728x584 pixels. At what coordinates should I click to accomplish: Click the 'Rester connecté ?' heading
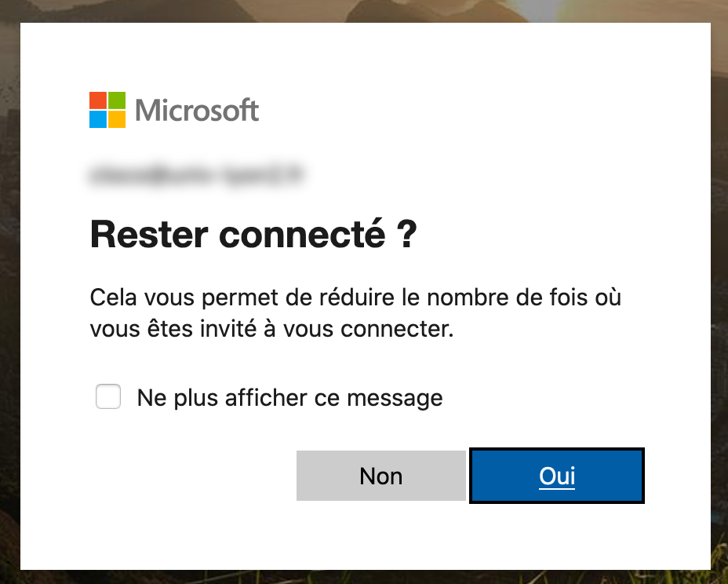(253, 234)
